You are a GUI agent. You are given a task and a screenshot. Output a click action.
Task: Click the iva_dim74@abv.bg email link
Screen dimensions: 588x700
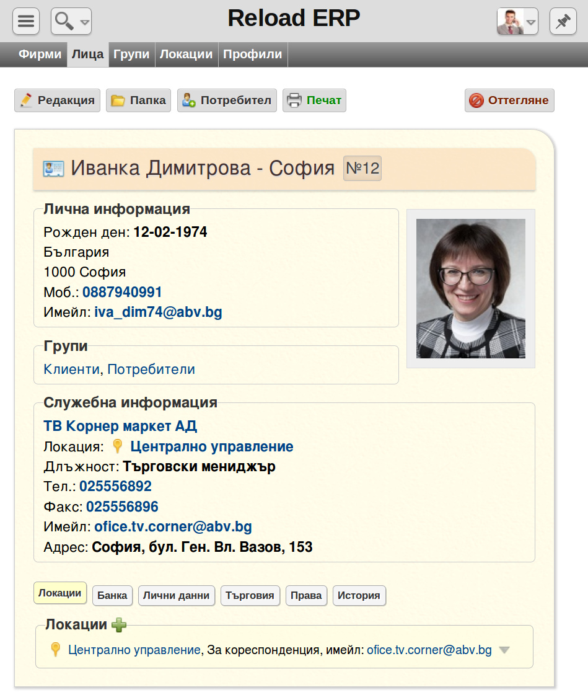tap(158, 312)
